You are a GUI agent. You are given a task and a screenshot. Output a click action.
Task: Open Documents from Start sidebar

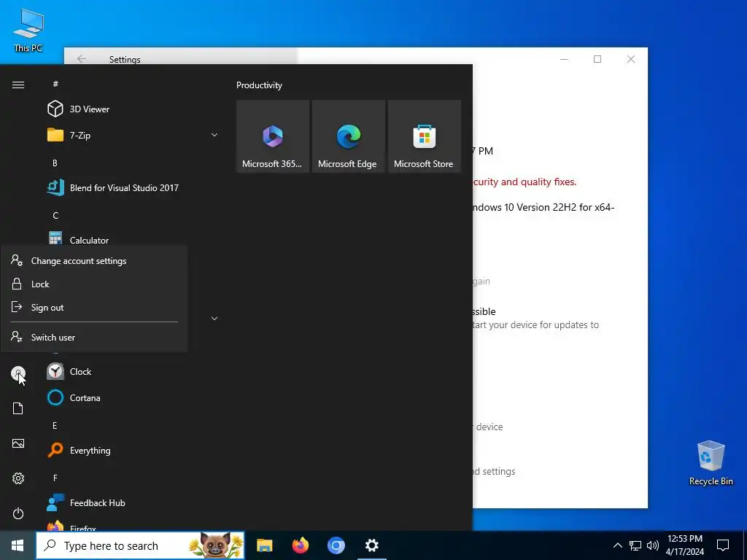[x=18, y=408]
